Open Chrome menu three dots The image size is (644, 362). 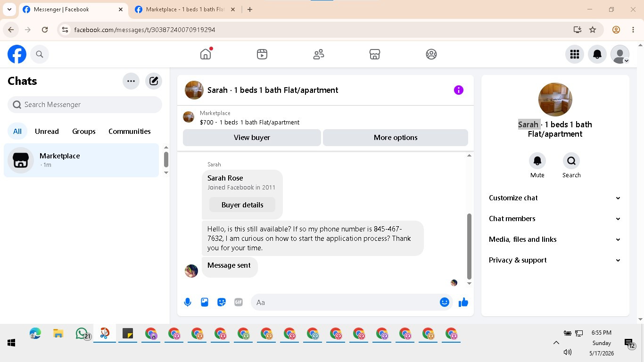[633, 30]
